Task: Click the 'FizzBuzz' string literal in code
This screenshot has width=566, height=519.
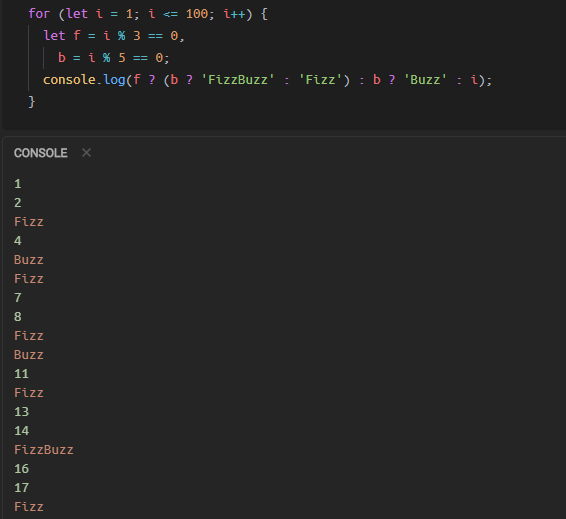Action: [x=238, y=79]
